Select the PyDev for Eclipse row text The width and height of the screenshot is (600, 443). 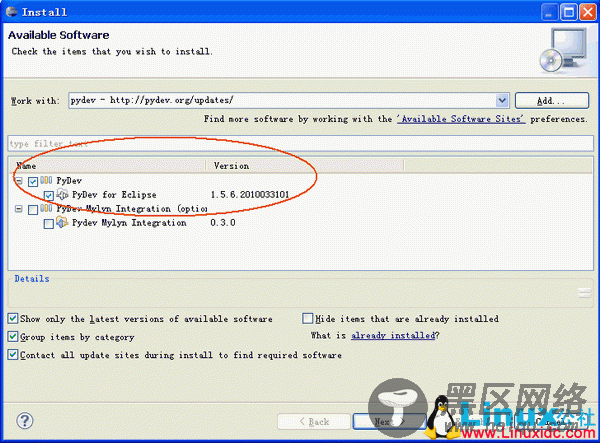coord(114,195)
